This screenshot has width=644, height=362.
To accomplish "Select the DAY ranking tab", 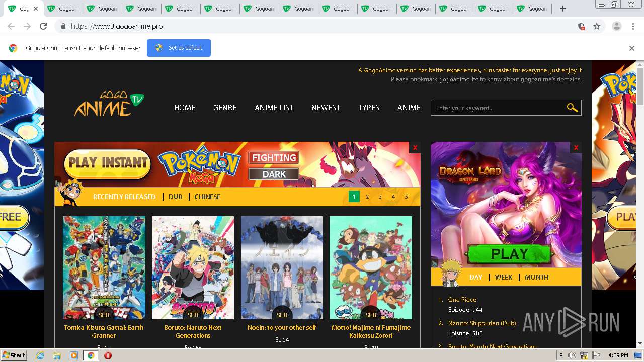I will [x=476, y=277].
